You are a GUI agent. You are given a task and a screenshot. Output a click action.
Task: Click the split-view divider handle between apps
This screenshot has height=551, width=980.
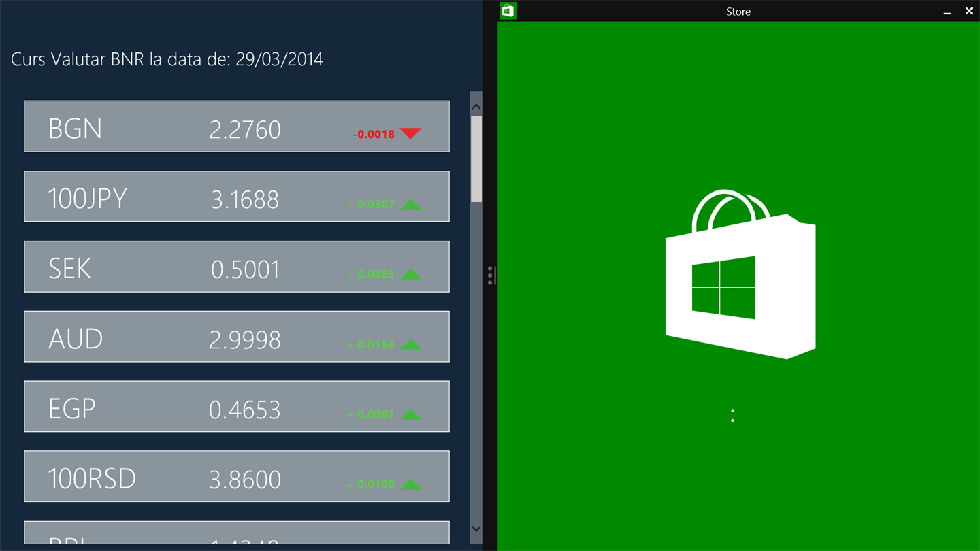tap(490, 275)
